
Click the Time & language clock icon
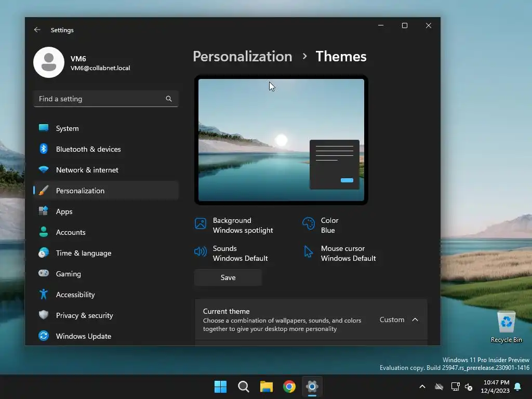pyautogui.click(x=44, y=253)
